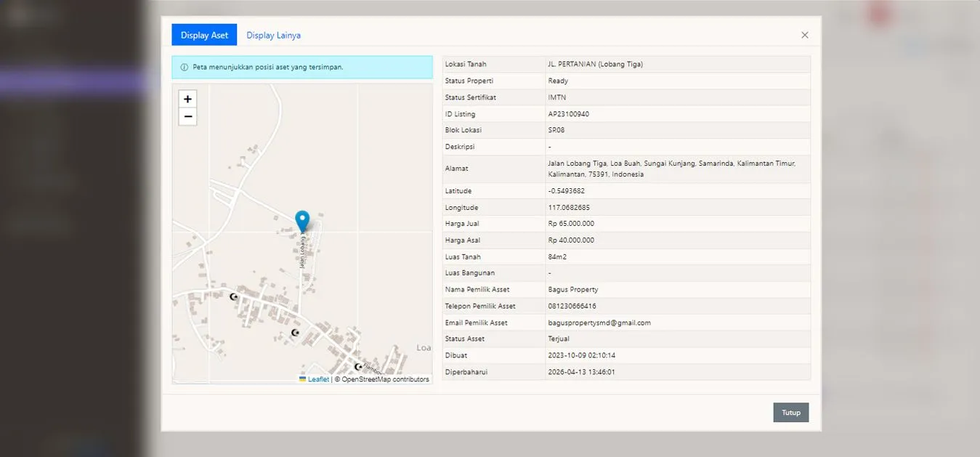Open the Leaflet attribution link

click(x=318, y=379)
